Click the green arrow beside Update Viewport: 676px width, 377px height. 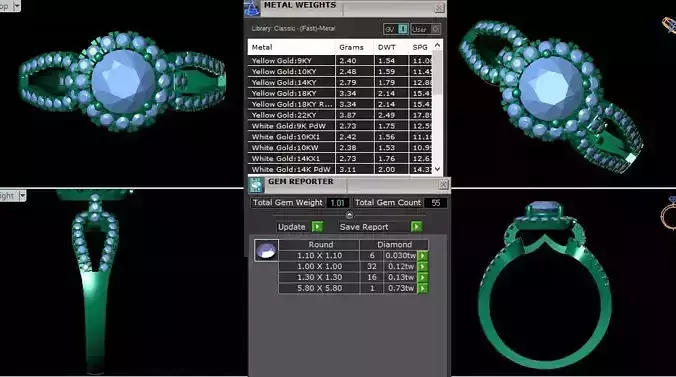[317, 227]
